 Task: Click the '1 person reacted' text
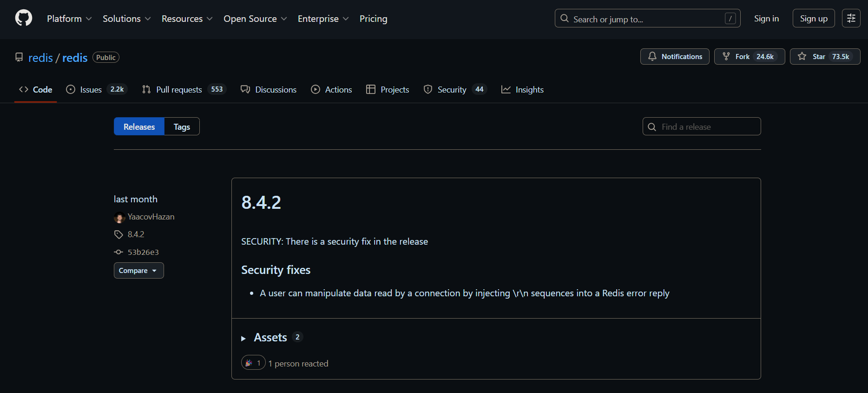pos(298,364)
